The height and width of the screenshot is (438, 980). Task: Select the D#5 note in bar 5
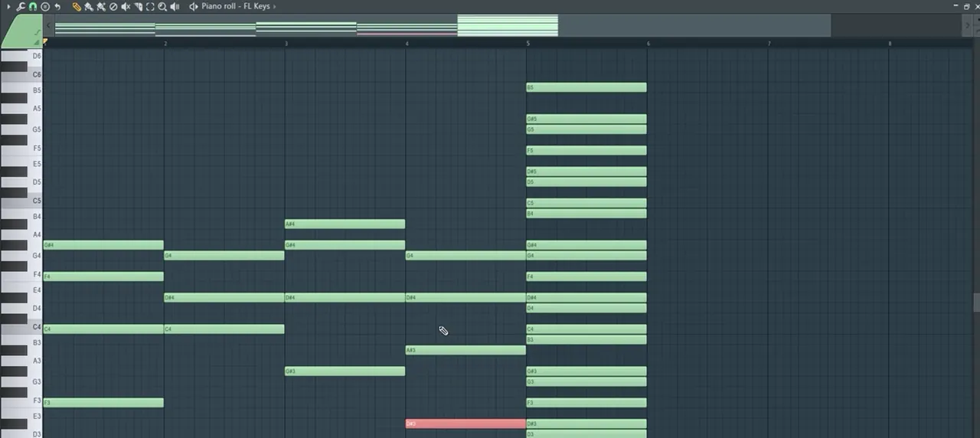[586, 172]
